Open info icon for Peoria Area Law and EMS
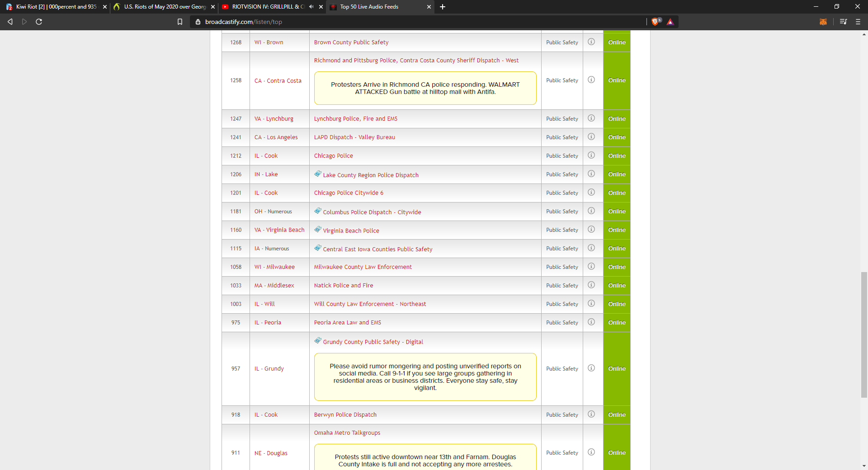 591,322
